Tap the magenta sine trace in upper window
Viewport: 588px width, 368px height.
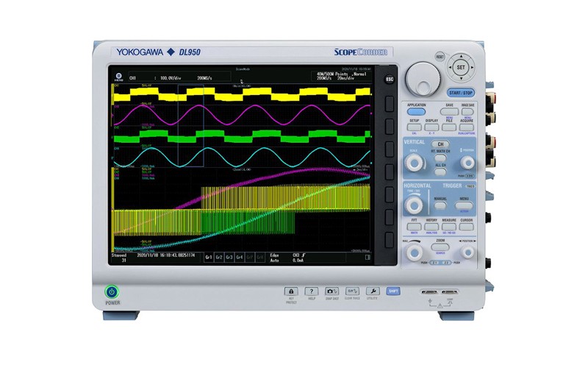click(242, 115)
